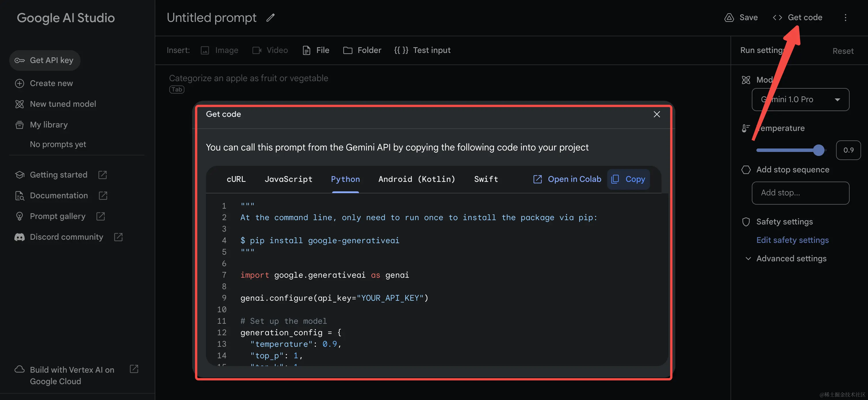Click Create new in the sidebar

pos(51,83)
